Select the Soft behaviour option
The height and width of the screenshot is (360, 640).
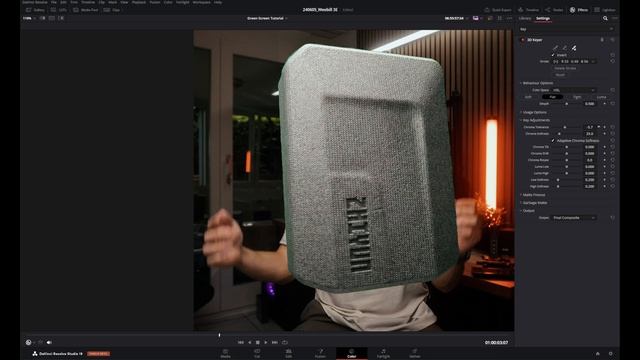point(528,97)
